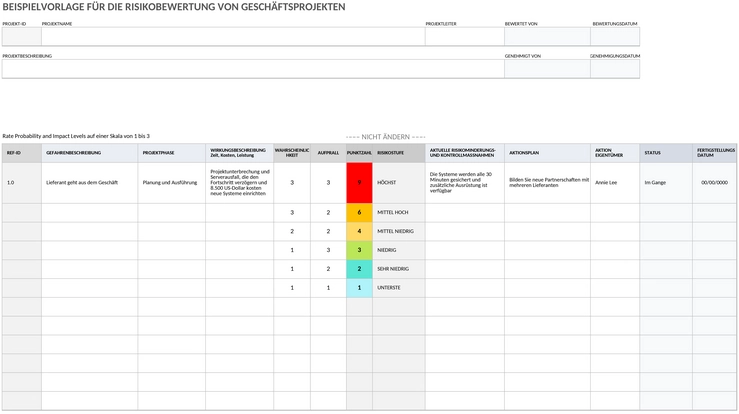Click the cell 'Lieferant geht aus dem Geschäft'

tap(90, 183)
